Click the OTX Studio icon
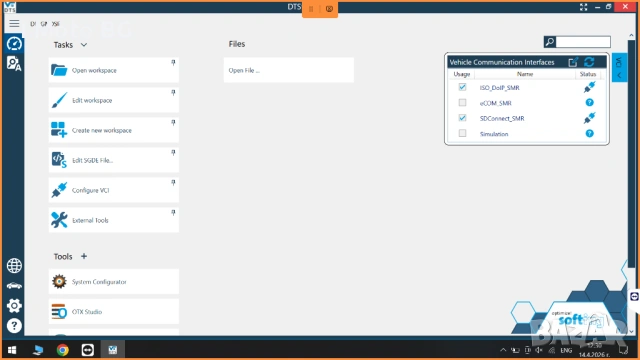Viewport: 640px width, 360px height. pos(59,311)
